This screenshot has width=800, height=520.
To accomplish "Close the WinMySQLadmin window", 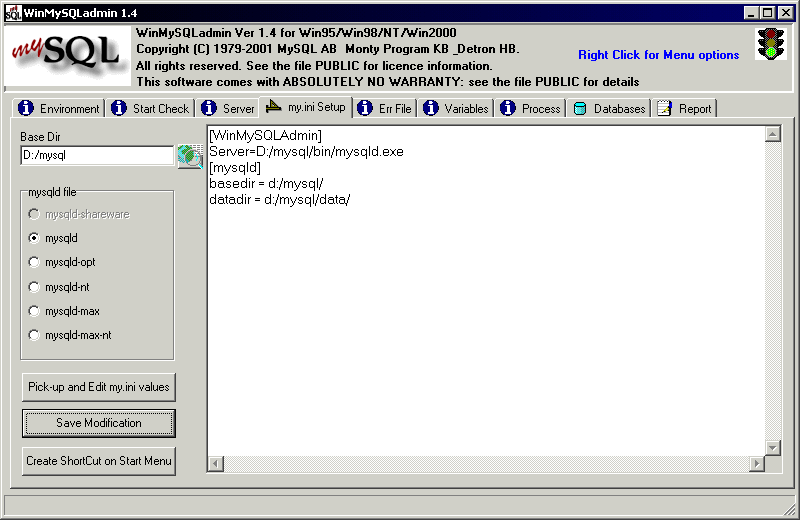I will 786,13.
